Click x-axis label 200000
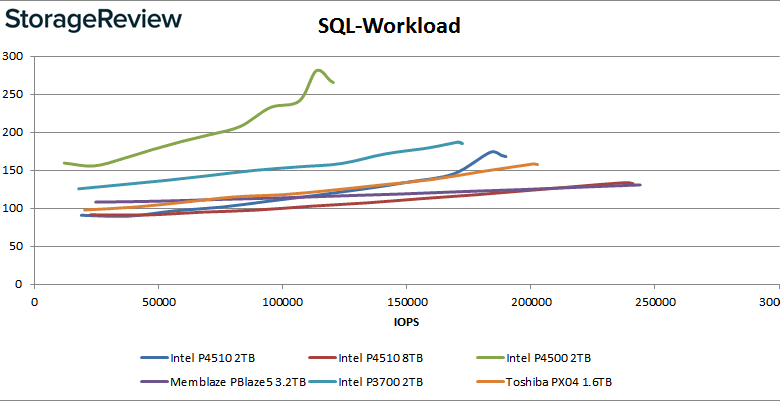Viewport: 780px width, 401px height. tap(530, 302)
